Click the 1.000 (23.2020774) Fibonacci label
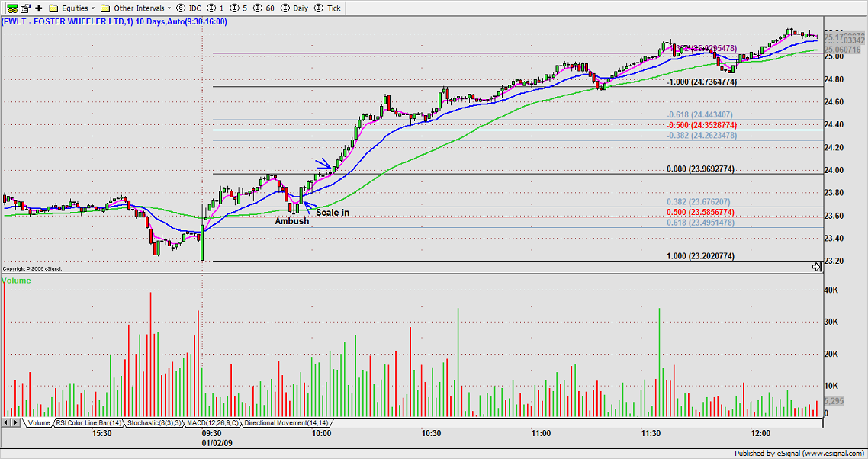The height and width of the screenshot is (459, 868). [x=700, y=256]
